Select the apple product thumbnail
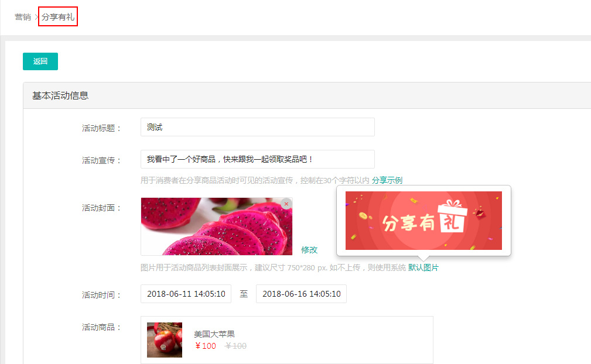Screen dimensions: 591x364 (165, 340)
